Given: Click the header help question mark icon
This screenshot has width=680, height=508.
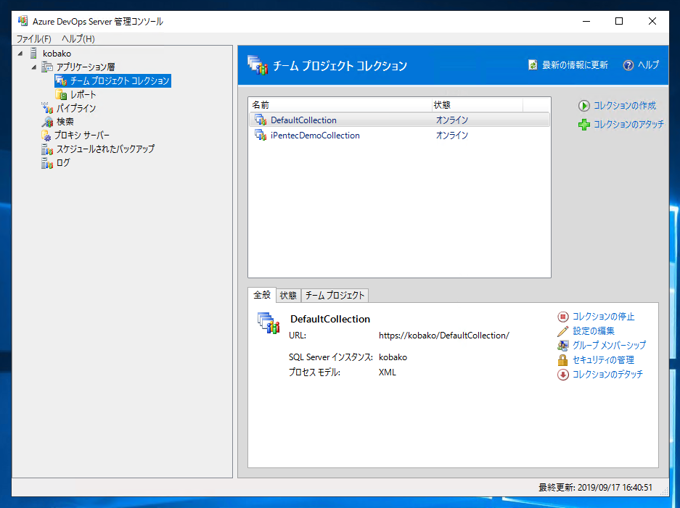Looking at the screenshot, I should 628,65.
